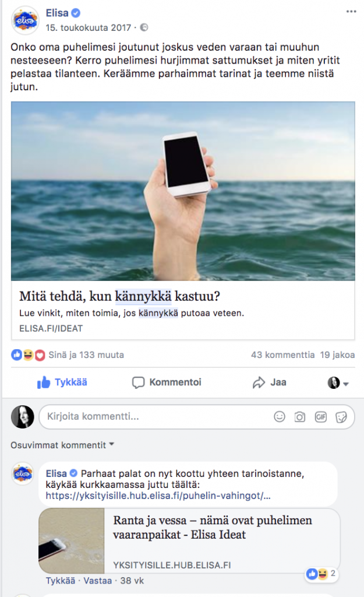The width and height of the screenshot is (364, 597).
Task: Open the profile switcher dropdown beside Jaa
Action: 338,382
